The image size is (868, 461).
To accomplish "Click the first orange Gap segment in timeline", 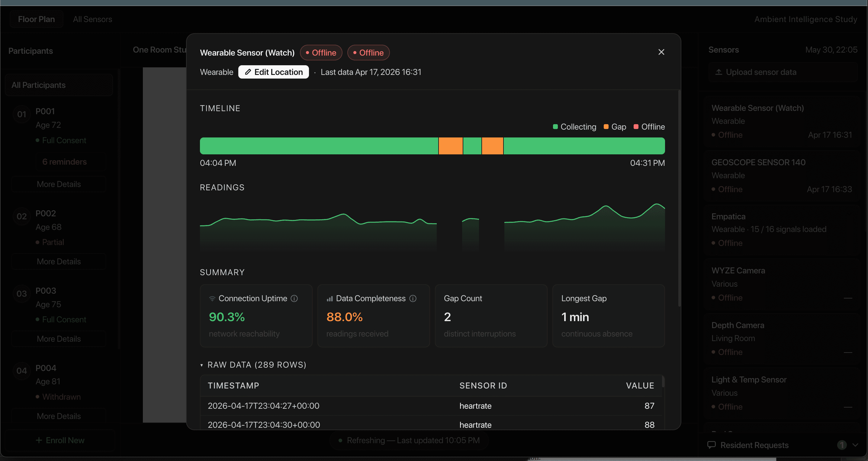I will pos(451,146).
